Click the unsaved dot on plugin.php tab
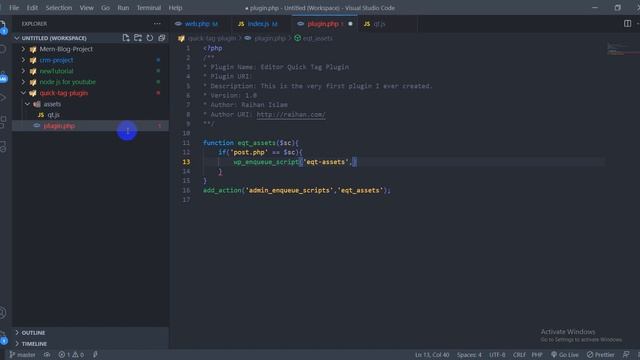Screen dimensions: 640x360 pyautogui.click(x=350, y=24)
